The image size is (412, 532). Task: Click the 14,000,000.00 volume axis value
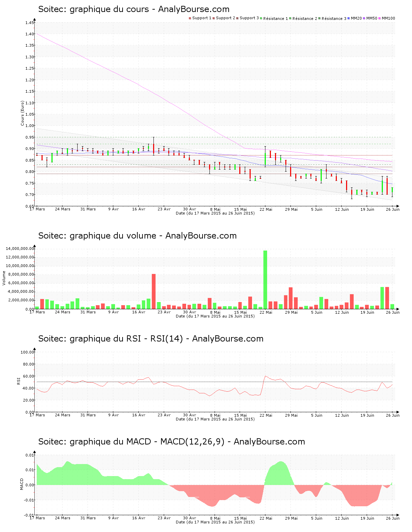coord(20,248)
